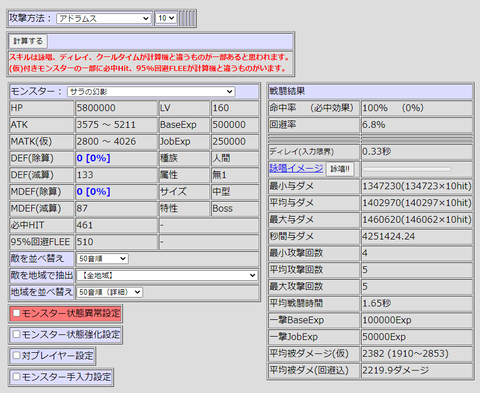Click the 詠唱!! button
This screenshot has width=480, height=393.
point(340,169)
